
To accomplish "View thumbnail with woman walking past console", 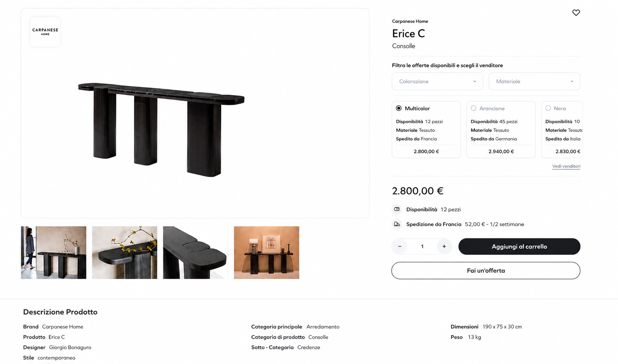I will [54, 252].
